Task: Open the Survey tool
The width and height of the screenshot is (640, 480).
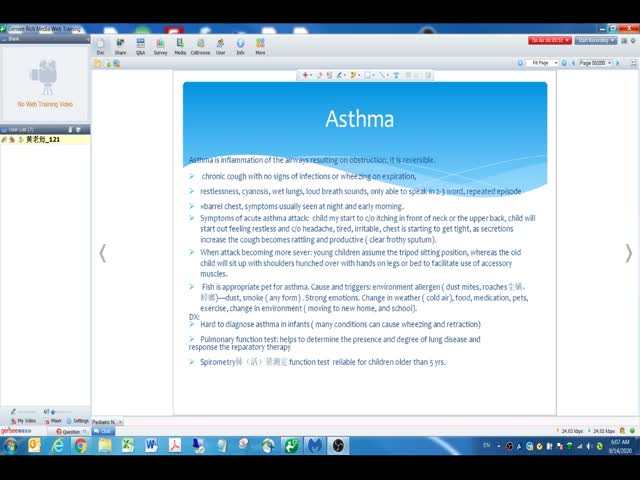Action: coord(160,46)
